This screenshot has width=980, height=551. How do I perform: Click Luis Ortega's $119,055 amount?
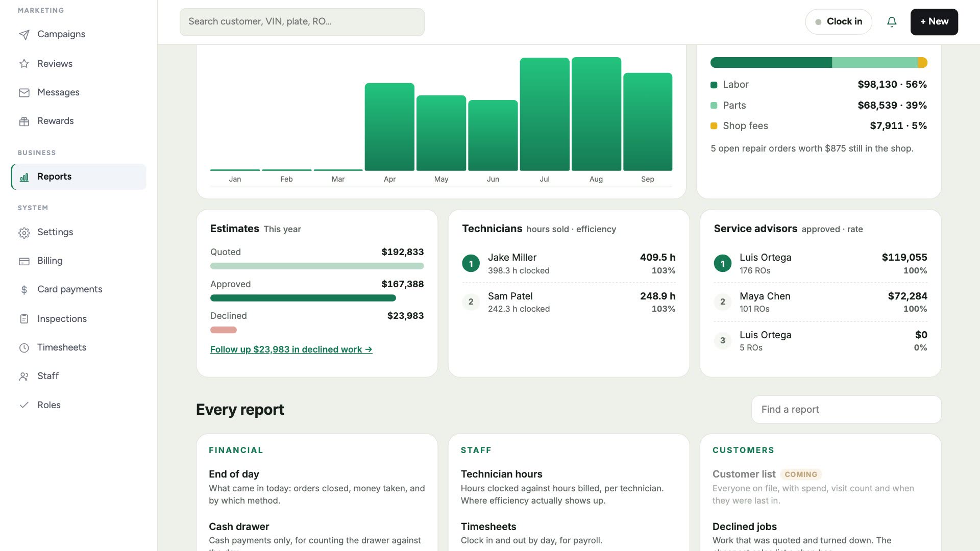(904, 258)
